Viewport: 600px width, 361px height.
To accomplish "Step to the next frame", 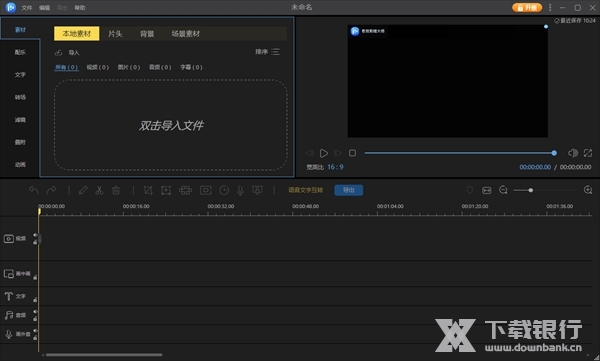I will 338,153.
